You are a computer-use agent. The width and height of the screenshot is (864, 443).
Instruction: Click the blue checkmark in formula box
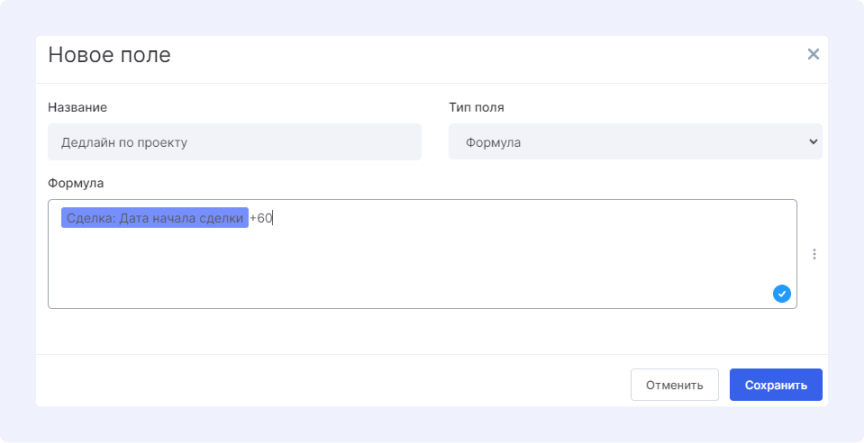782,293
